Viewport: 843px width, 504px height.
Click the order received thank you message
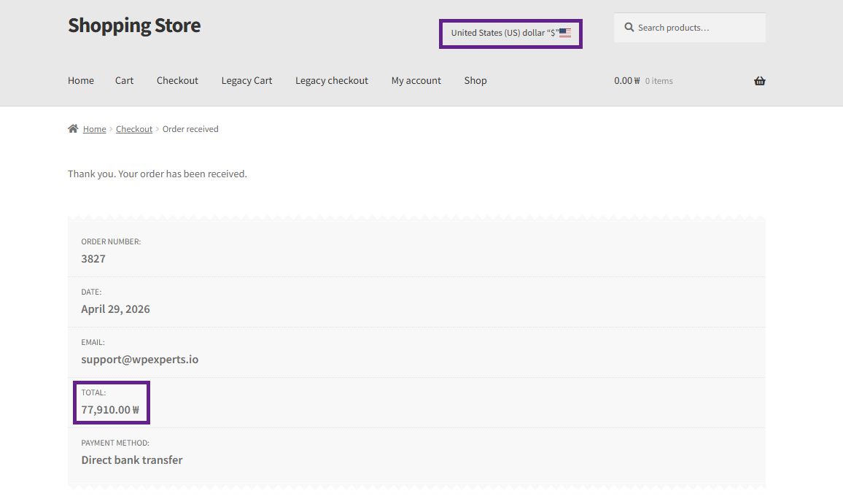coord(157,174)
